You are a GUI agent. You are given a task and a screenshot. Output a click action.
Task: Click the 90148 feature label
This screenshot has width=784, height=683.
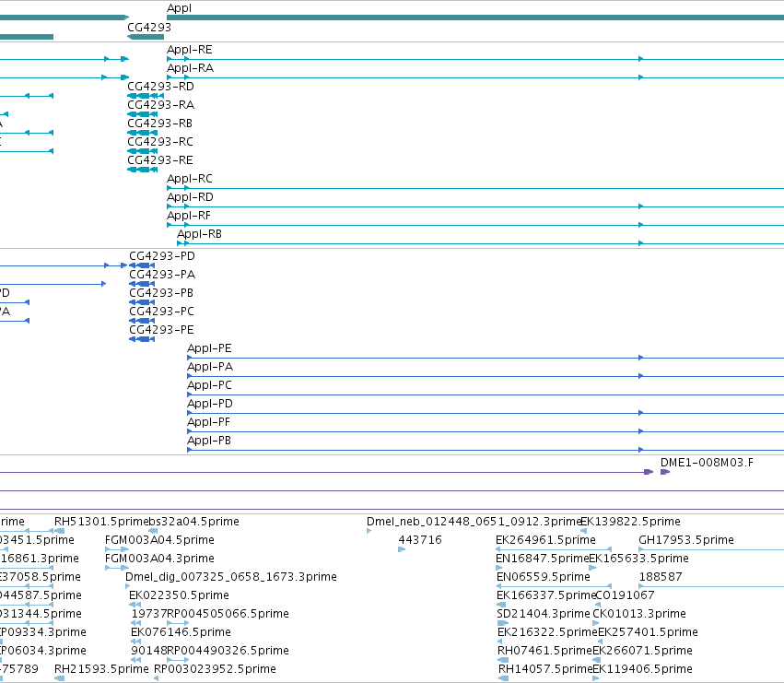tap(149, 651)
